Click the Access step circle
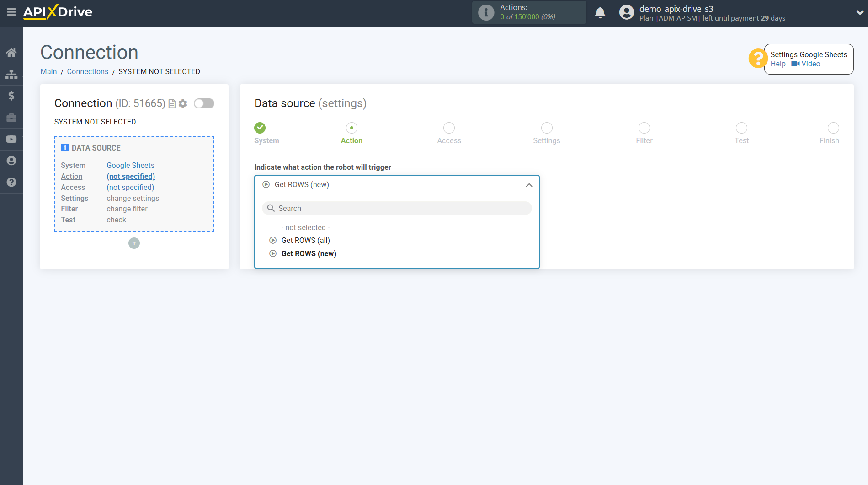This screenshot has width=868, height=485. point(449,128)
